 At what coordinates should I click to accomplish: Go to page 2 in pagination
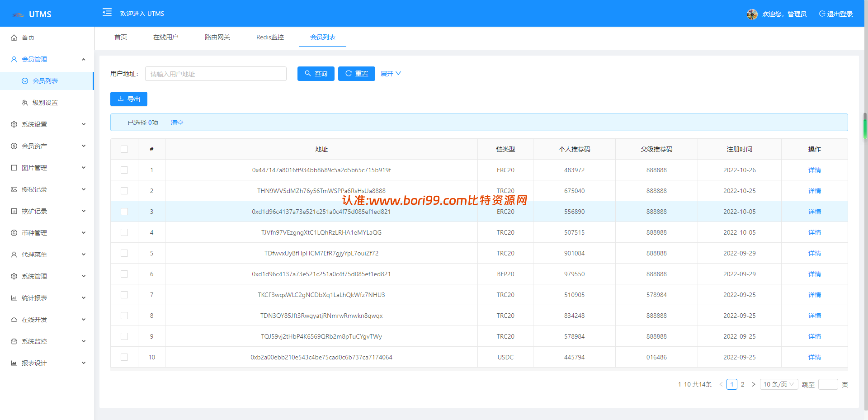(742, 384)
